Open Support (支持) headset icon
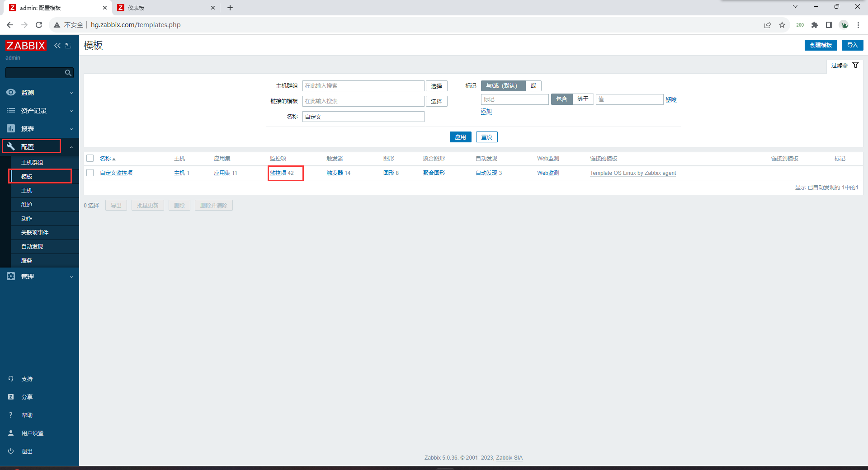Screen dimensions: 868x470 [x=11, y=379]
